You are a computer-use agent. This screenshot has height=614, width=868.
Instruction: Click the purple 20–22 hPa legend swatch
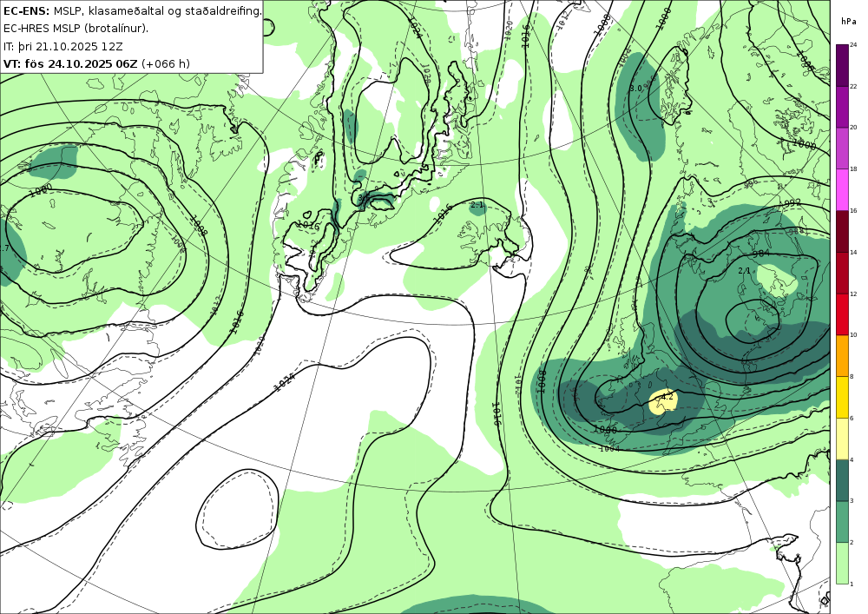pyautogui.click(x=843, y=106)
